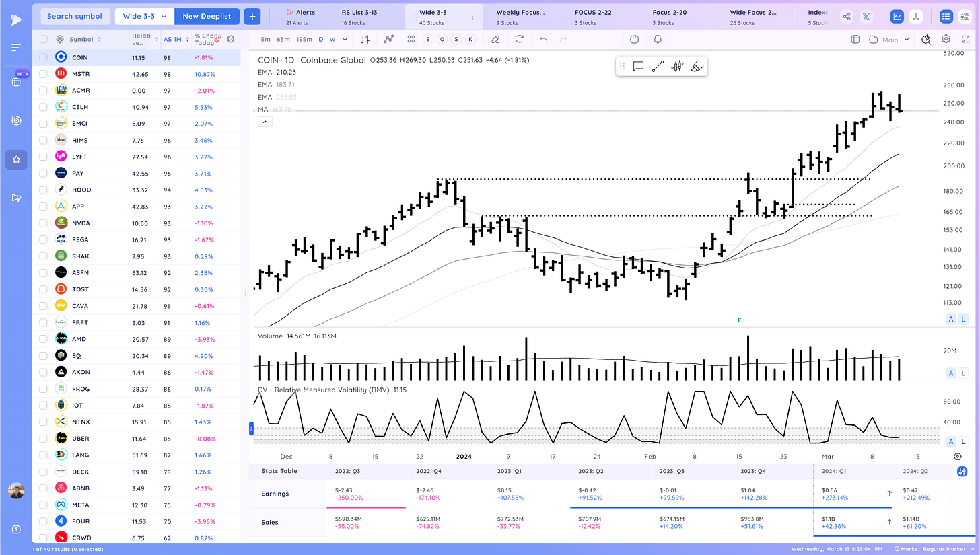This screenshot has width=980, height=555.
Task: Open the bar chart style selector
Action: 365,39
